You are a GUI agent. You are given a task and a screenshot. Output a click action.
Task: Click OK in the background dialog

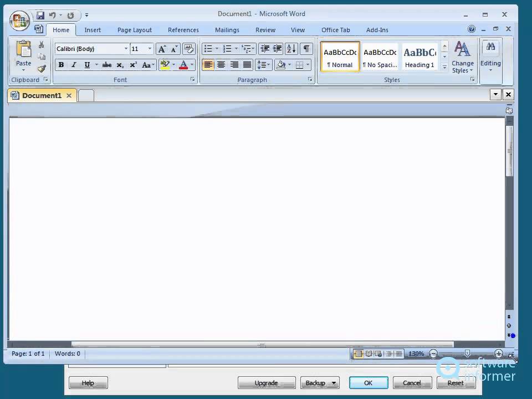[369, 383]
